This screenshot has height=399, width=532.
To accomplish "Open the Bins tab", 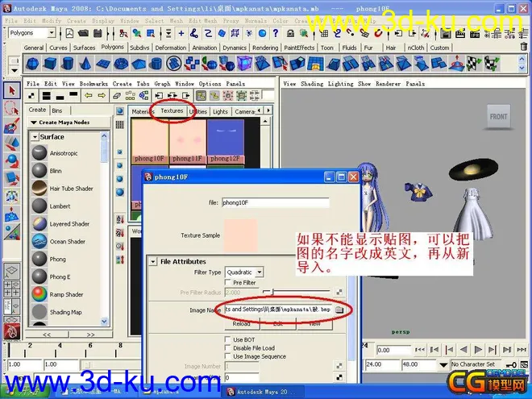I will (57, 110).
